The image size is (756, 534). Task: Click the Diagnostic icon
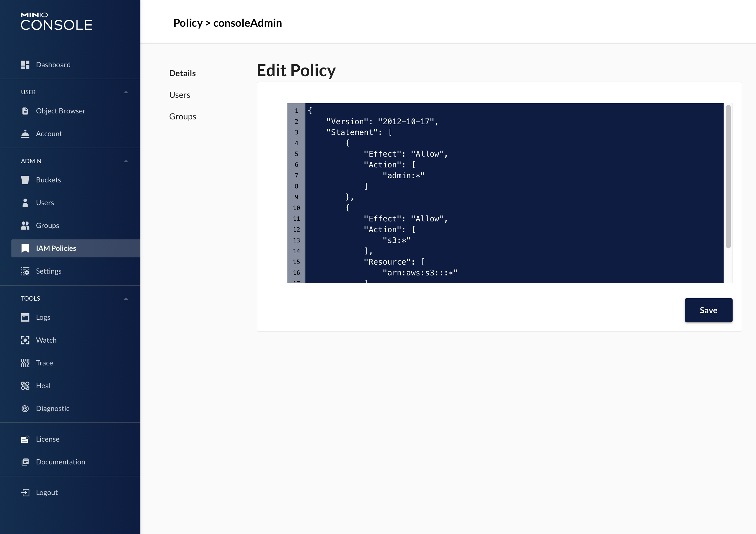click(x=25, y=409)
